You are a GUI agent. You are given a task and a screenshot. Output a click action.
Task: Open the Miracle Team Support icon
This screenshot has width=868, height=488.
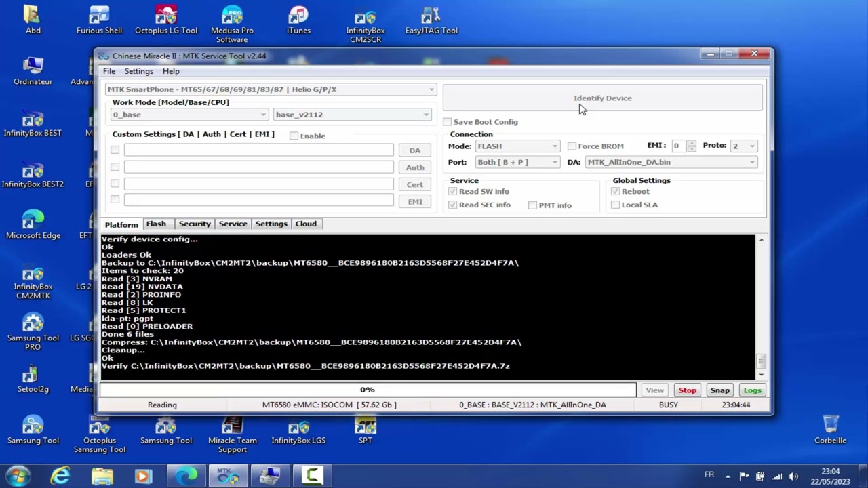point(232,434)
